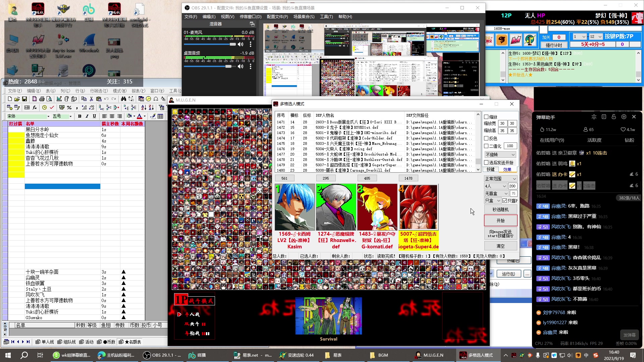Screen dimensions: 644x362
Task: Click the lightning pillar icon button
Action: [x=530, y=40]
